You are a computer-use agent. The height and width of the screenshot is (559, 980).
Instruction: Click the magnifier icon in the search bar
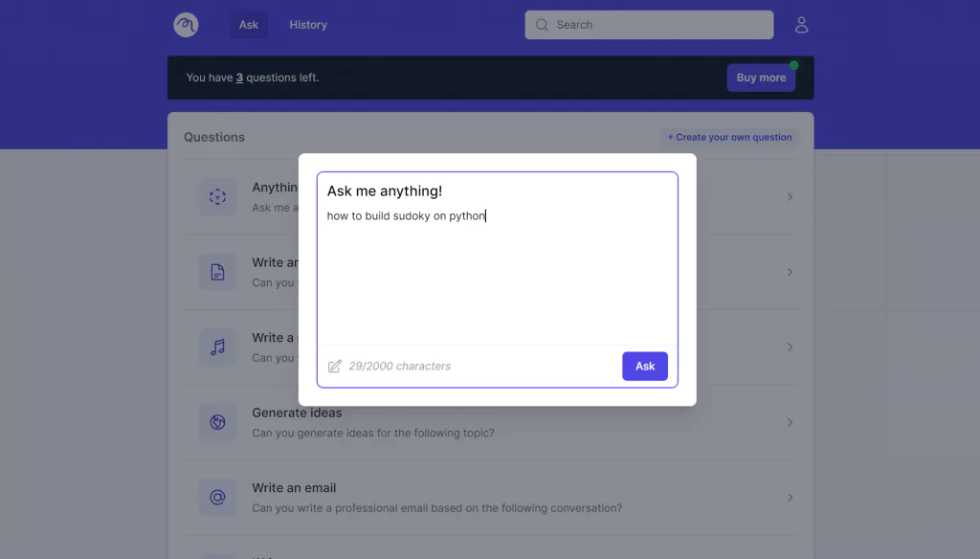542,25
